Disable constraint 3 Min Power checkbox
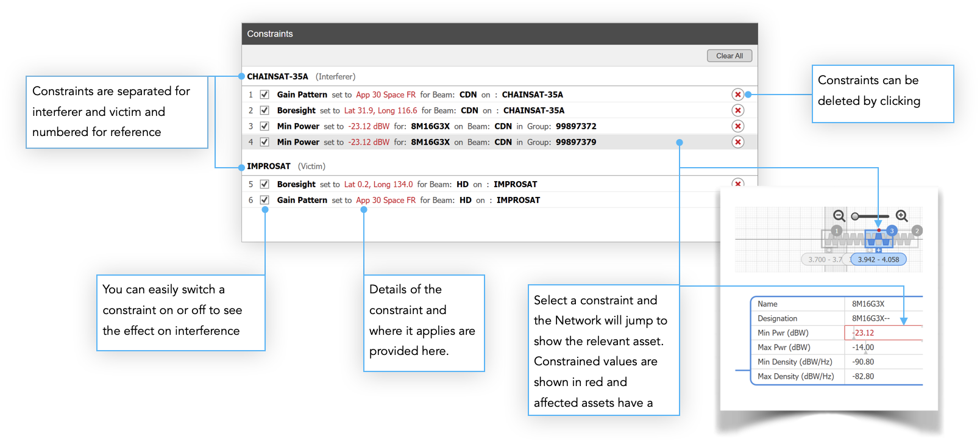This screenshot has height=444, width=980. [265, 126]
